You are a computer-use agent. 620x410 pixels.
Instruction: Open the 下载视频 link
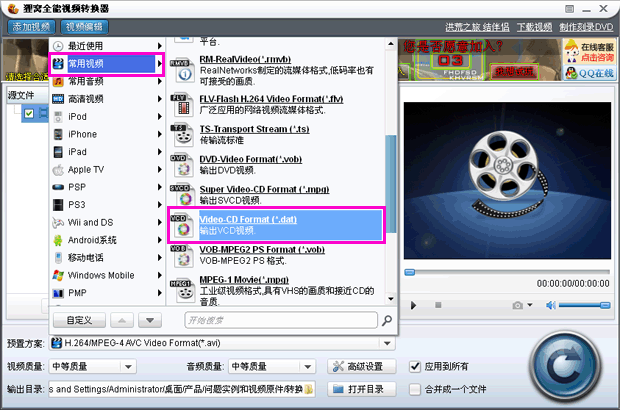click(x=534, y=27)
